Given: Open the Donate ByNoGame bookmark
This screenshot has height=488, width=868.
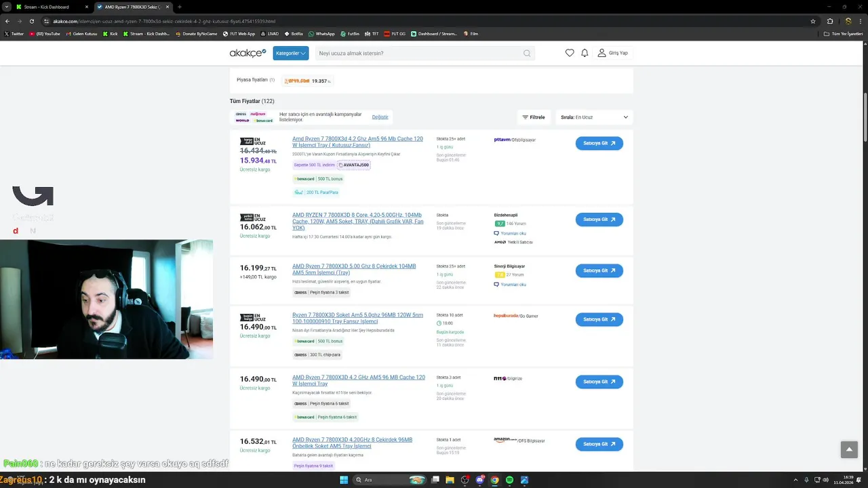Looking at the screenshot, I should tap(197, 33).
